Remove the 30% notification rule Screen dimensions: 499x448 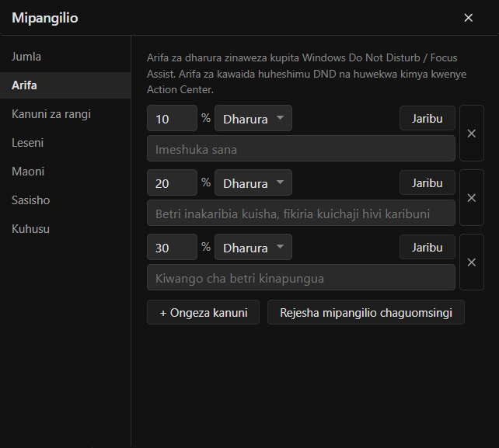coord(472,262)
